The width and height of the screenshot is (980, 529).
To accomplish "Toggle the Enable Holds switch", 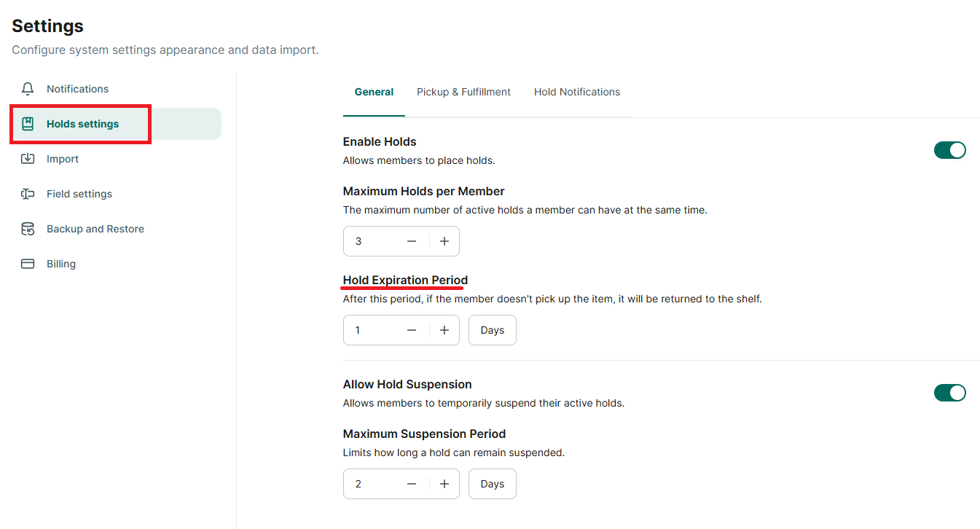I will pyautogui.click(x=950, y=150).
